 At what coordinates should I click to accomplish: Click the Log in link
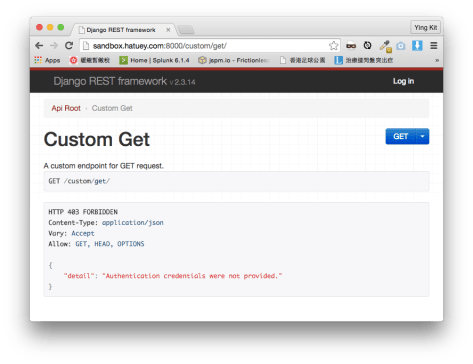[x=403, y=81]
